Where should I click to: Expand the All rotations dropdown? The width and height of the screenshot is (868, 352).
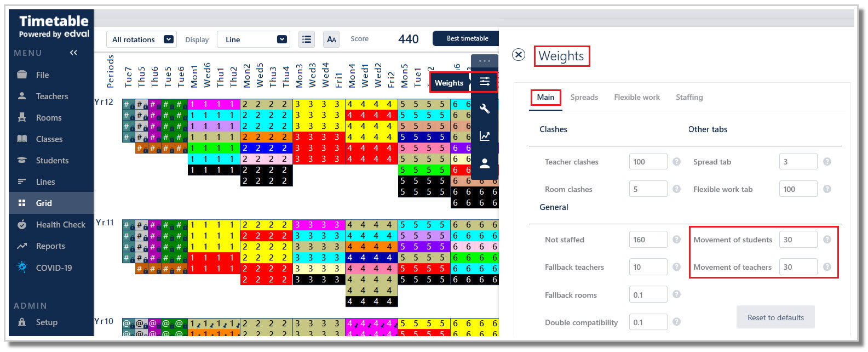click(x=141, y=39)
